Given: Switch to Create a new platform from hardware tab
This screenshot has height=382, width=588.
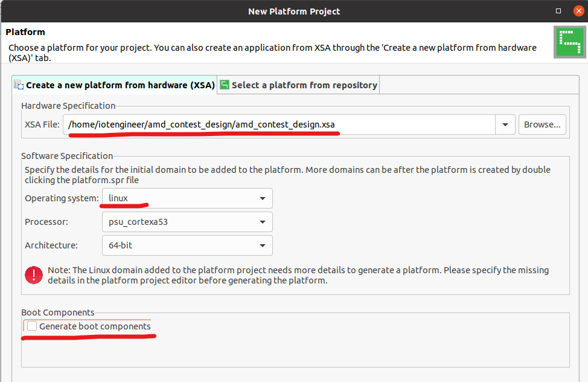Looking at the screenshot, I should pyautogui.click(x=120, y=85).
